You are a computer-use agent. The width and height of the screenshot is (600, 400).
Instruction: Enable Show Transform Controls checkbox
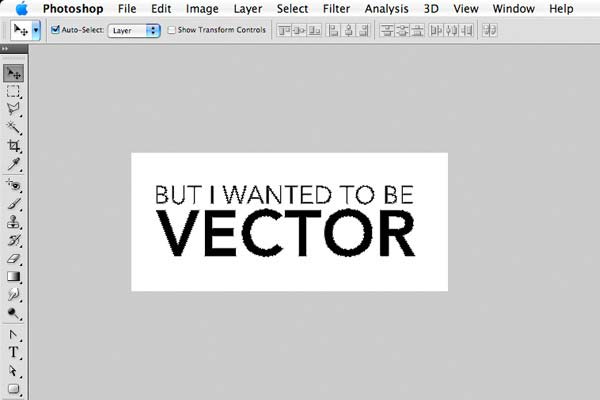(172, 30)
